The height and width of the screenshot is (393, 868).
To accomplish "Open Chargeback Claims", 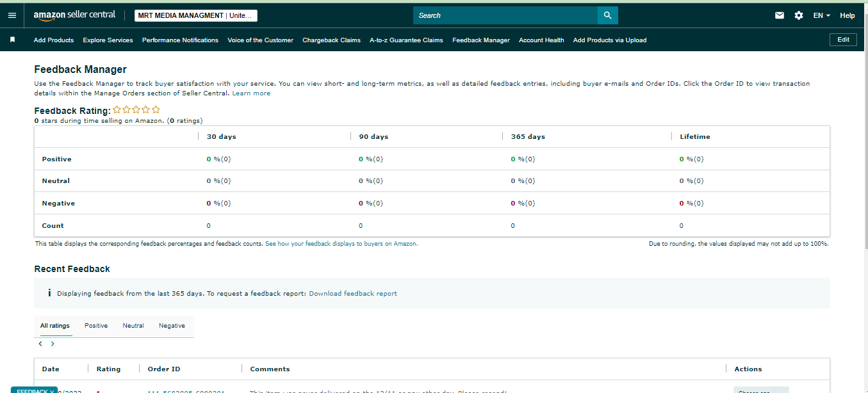I will 331,40.
